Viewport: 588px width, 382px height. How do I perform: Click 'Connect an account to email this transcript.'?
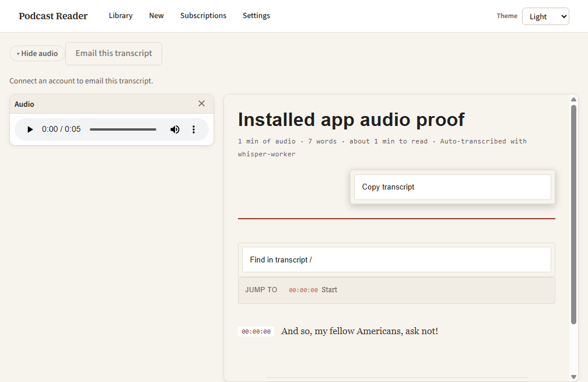(x=82, y=81)
